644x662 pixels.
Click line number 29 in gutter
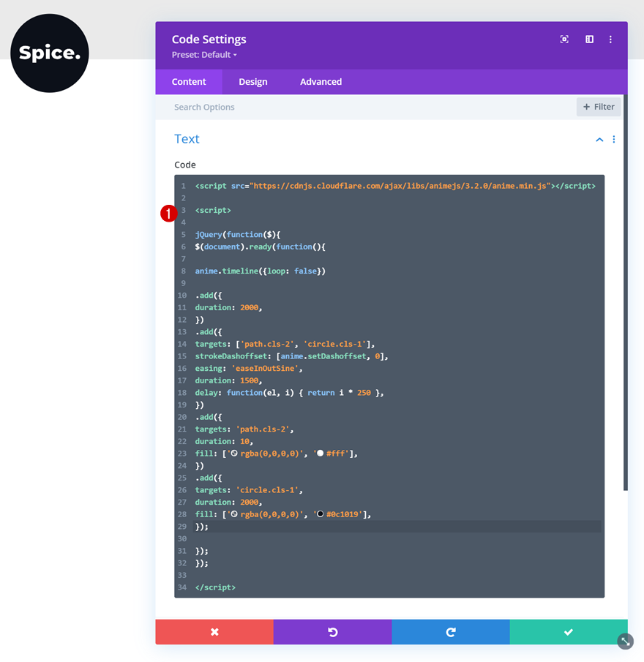coord(182,527)
